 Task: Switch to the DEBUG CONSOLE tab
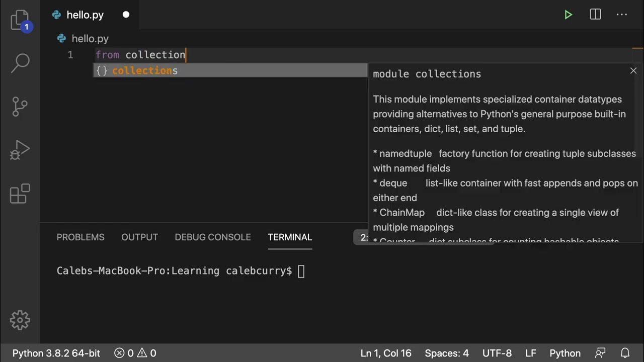212,237
